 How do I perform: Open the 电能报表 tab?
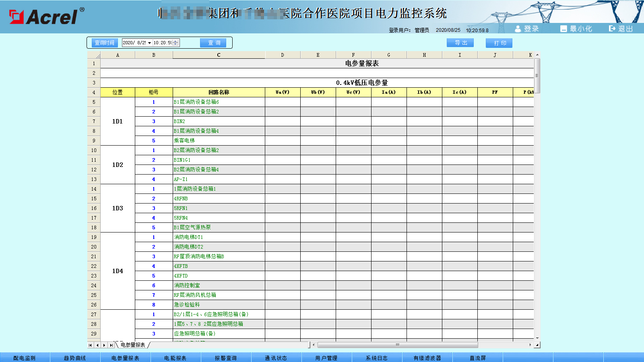pos(175,358)
